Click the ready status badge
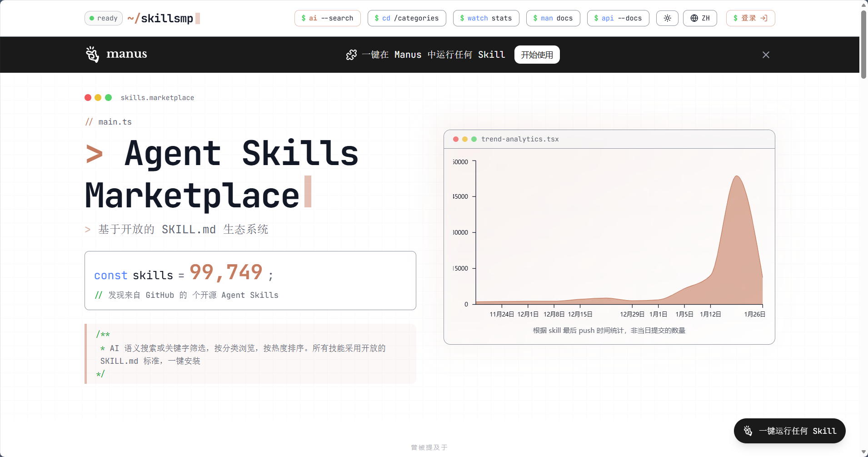 (x=104, y=18)
